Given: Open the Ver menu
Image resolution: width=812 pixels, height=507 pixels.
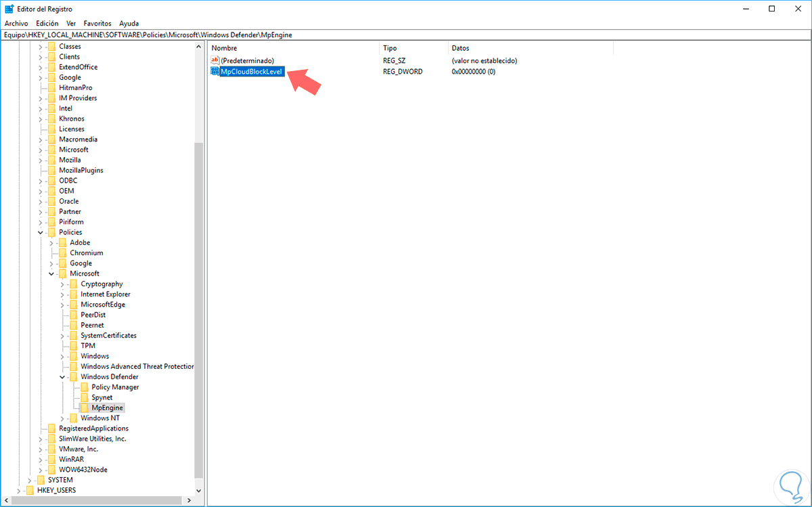Looking at the screenshot, I should pos(72,23).
